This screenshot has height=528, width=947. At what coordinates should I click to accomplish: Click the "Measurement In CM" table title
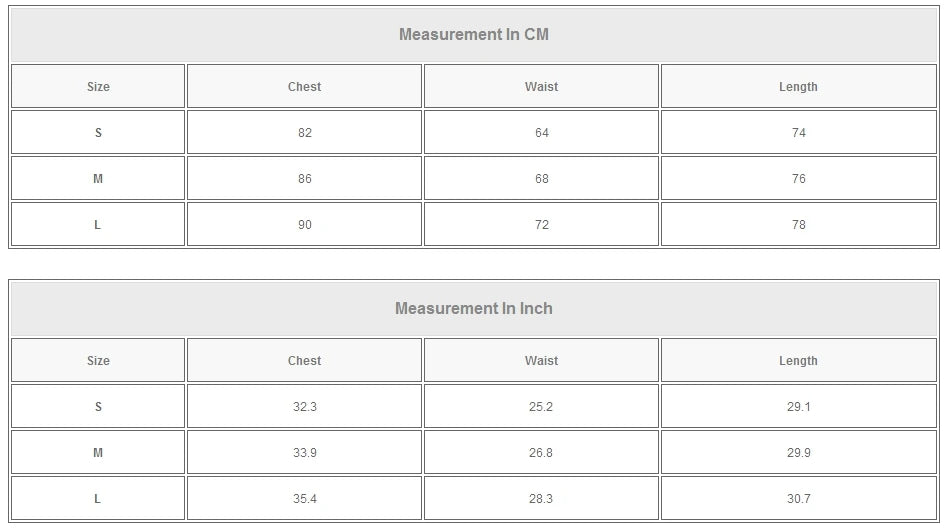473,35
